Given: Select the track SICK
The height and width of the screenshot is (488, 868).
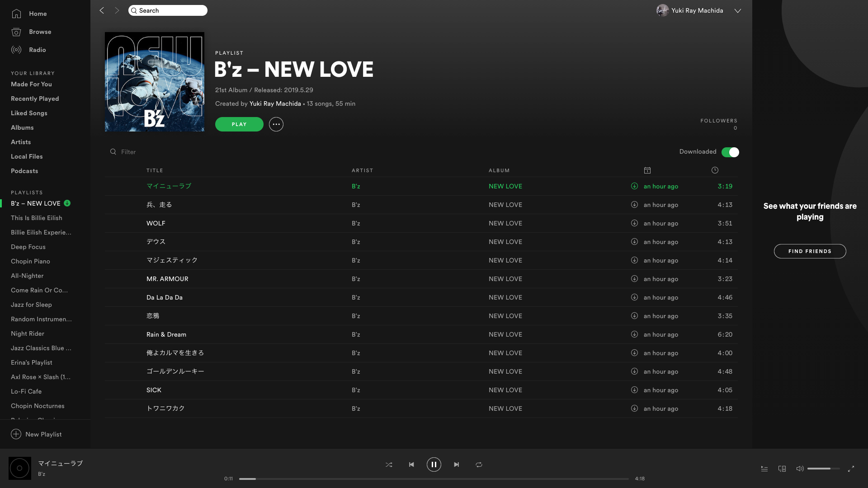Looking at the screenshot, I should pos(154,390).
